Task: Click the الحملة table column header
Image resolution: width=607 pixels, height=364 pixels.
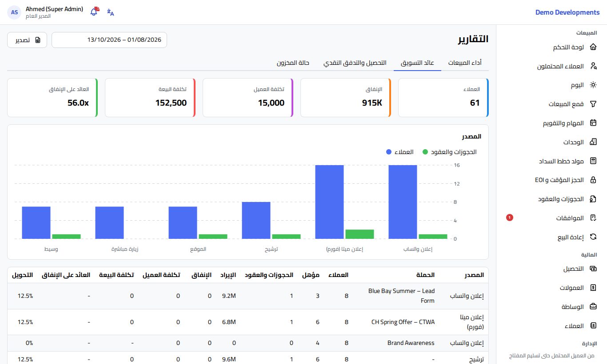Action: point(425,275)
